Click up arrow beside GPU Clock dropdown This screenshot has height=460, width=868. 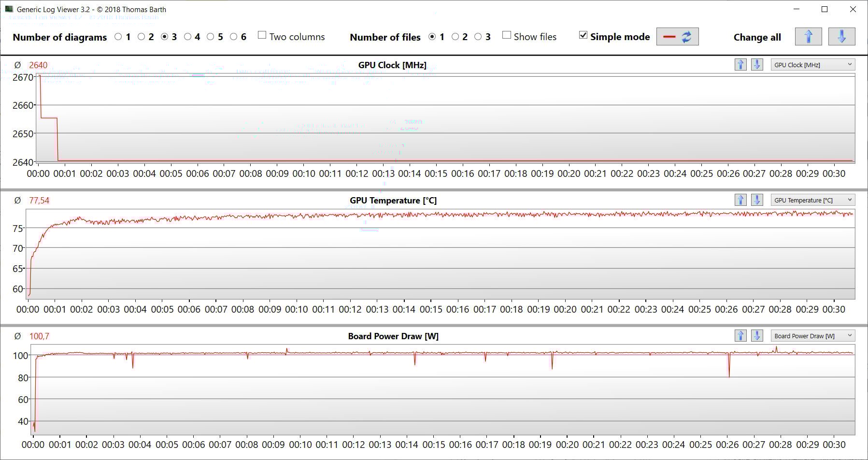click(740, 65)
